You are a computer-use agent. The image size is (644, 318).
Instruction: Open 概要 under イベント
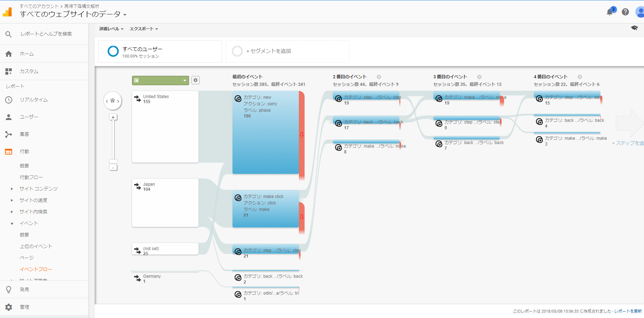[24, 235]
